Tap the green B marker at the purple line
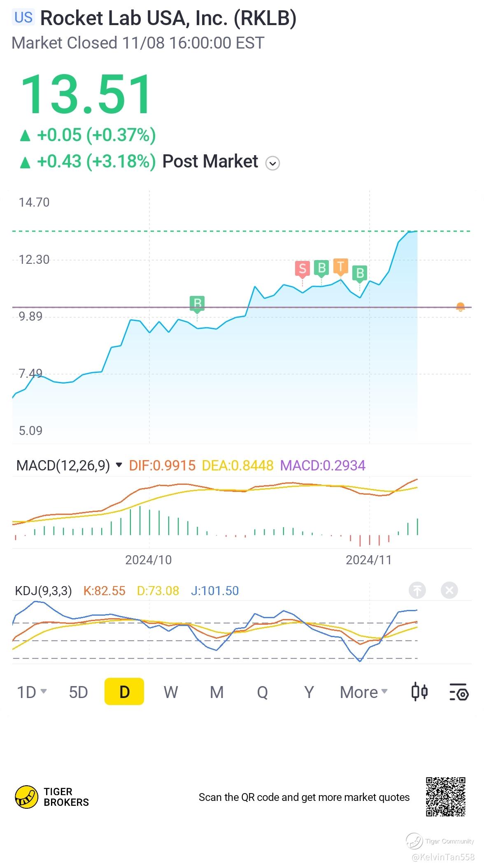This screenshot has width=484, height=868. coord(197,304)
